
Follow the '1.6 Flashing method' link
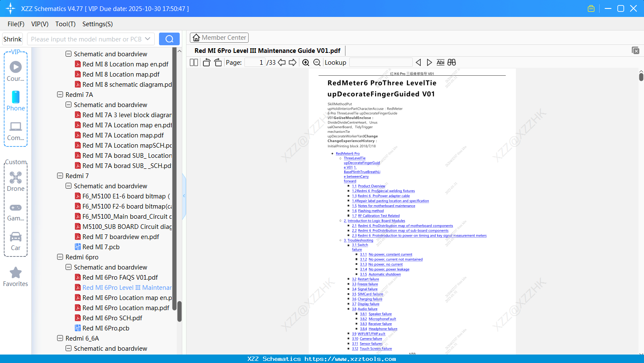click(x=368, y=211)
